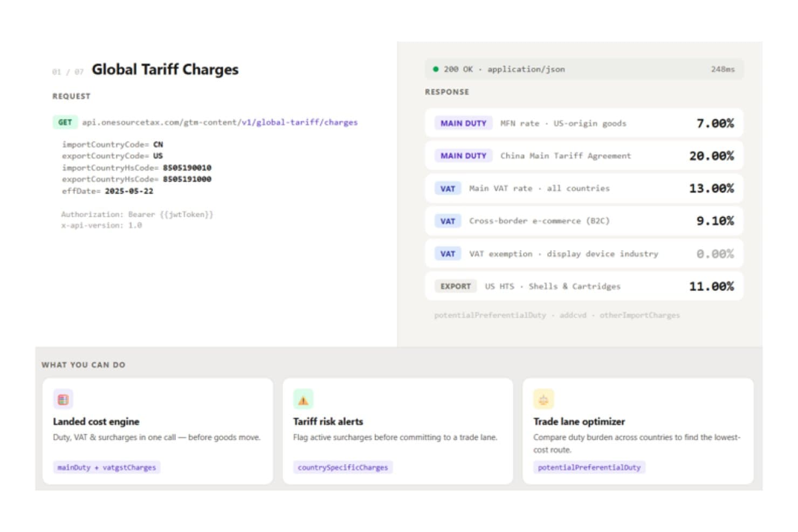Click the MAIN DUTY badge beside MFN rate
Viewport: 798px width, 532px height.
pyautogui.click(x=463, y=123)
